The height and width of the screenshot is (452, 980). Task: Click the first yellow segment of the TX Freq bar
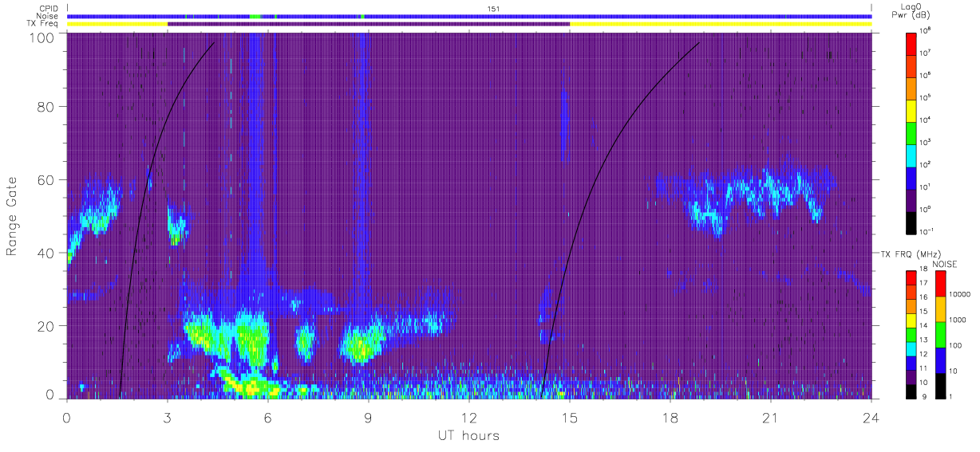pos(117,24)
